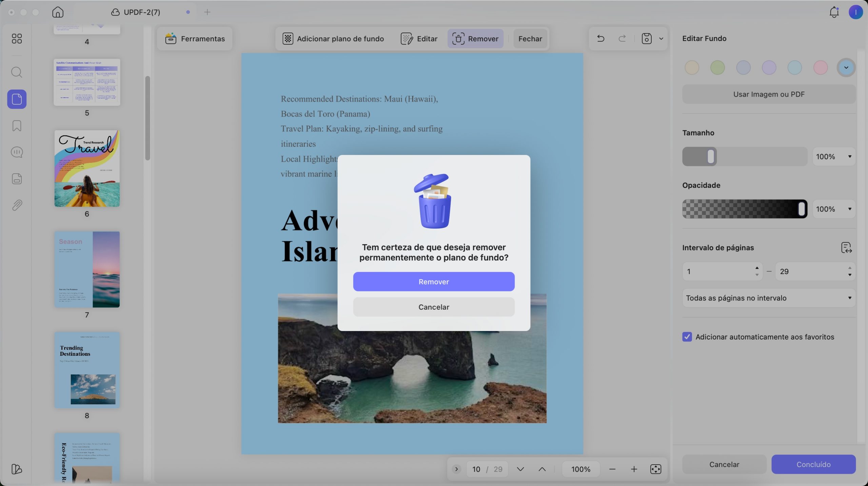Click the fit-to-screen icon in the bottom bar

click(x=655, y=469)
